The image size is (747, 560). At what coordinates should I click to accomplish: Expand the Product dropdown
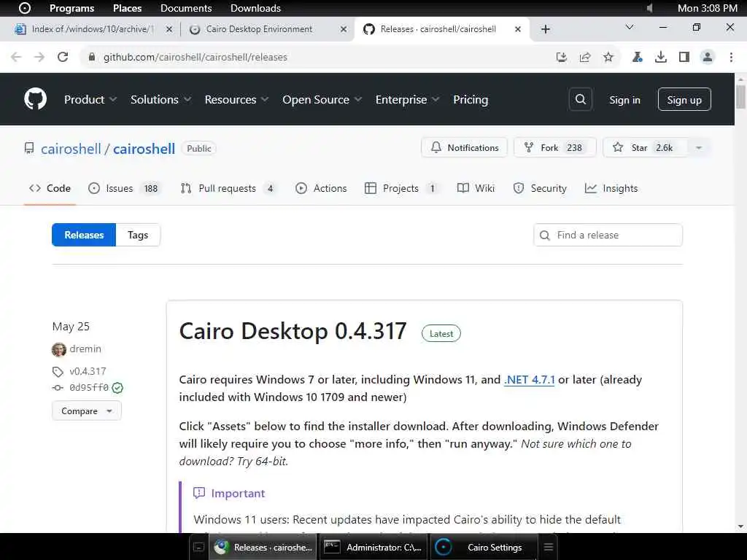click(x=90, y=99)
